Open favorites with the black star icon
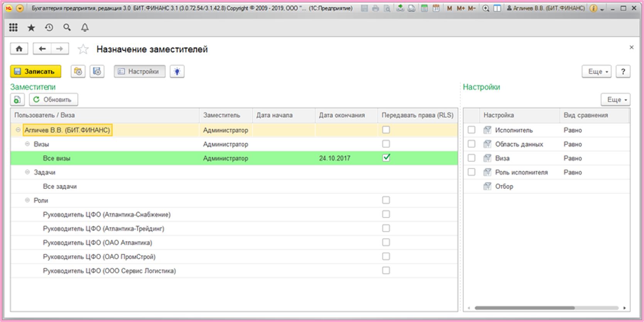The height and width of the screenshot is (322, 644). point(31,27)
